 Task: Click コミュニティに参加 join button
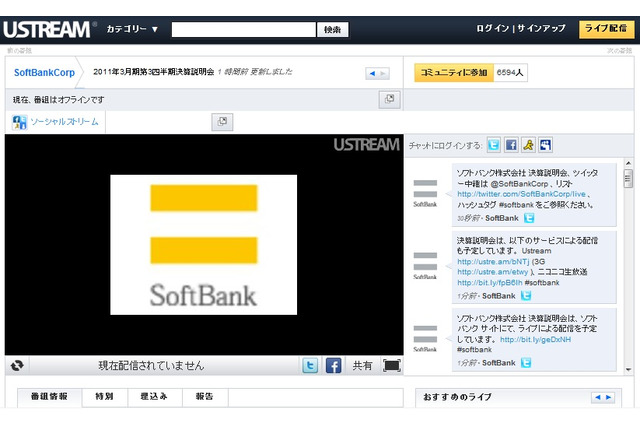[454, 73]
